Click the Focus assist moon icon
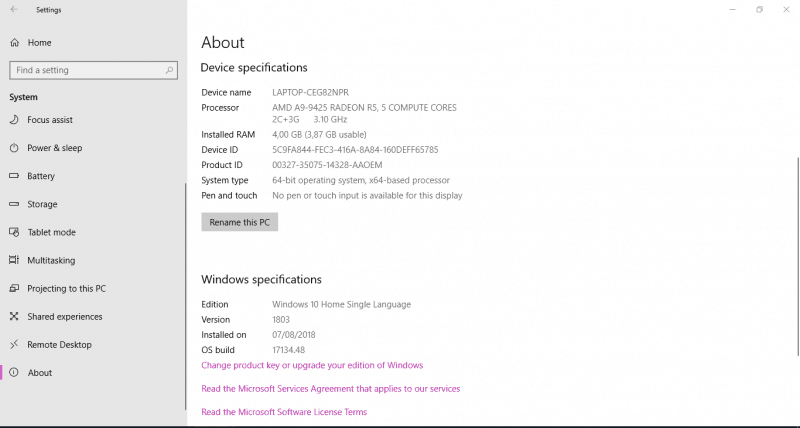The width and height of the screenshot is (800, 428). click(14, 120)
